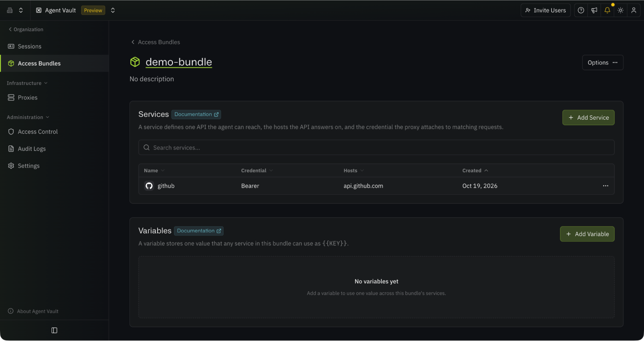Sort by the Name column header

click(x=154, y=171)
